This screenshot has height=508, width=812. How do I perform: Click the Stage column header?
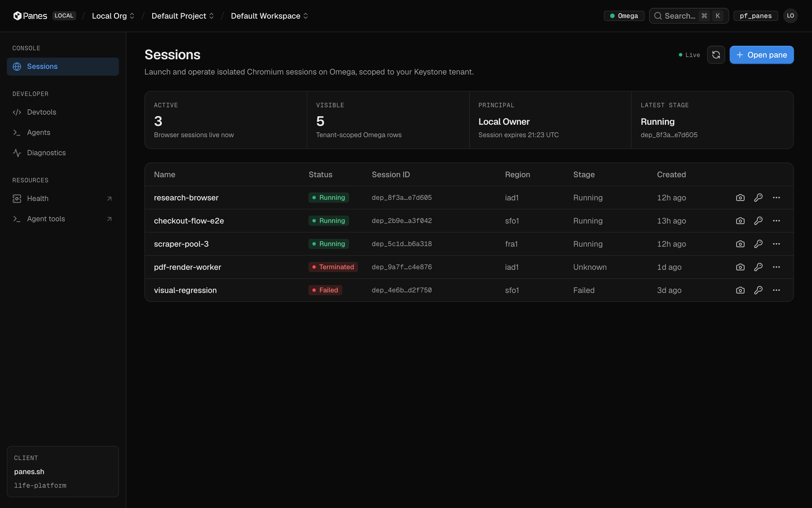[584, 175]
